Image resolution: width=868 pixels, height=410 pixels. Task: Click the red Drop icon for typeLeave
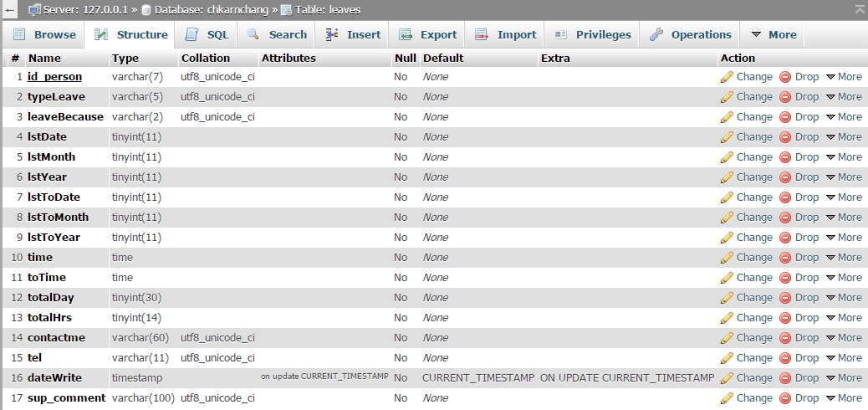(785, 97)
